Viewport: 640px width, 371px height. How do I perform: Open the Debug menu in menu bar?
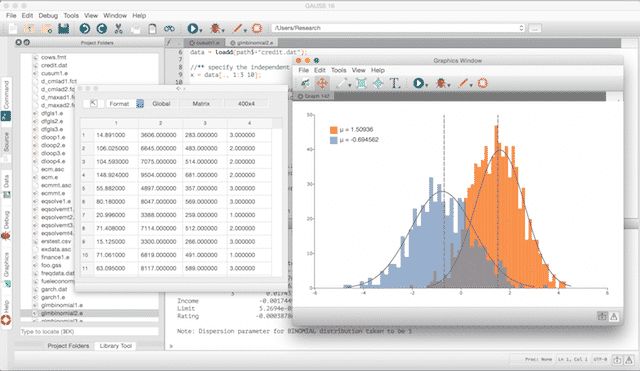(48, 16)
